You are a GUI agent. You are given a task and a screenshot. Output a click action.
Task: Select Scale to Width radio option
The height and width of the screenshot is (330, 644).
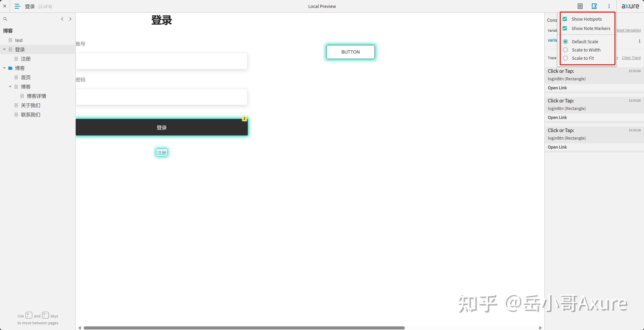566,50
